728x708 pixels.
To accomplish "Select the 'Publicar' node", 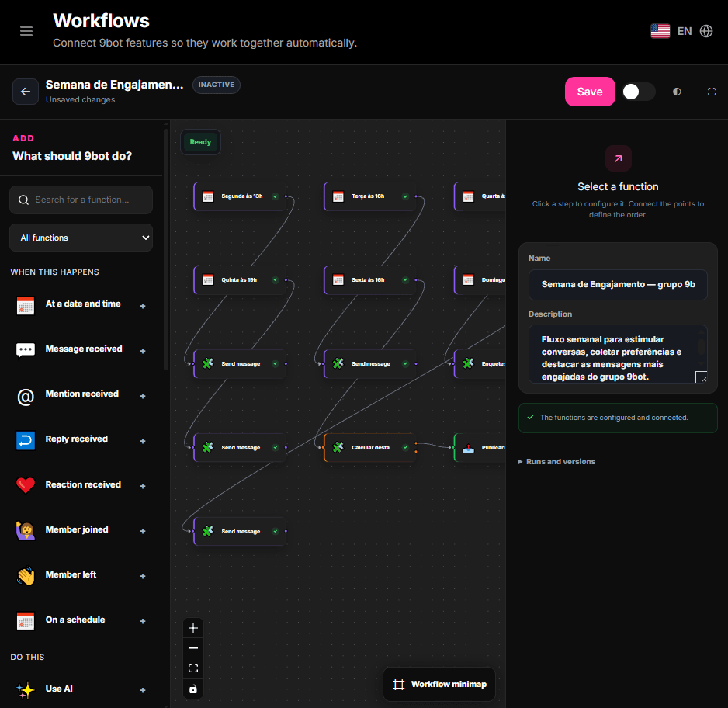I will pos(480,448).
